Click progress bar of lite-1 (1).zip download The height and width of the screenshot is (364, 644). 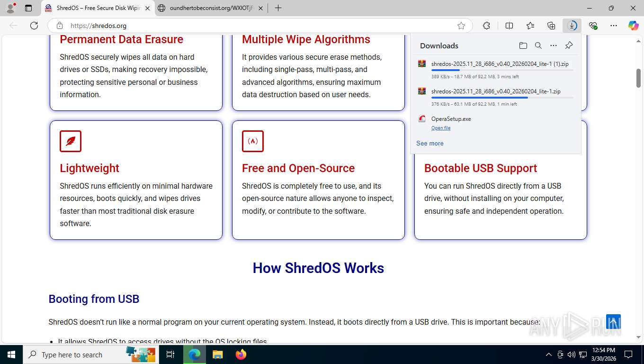pos(502,70)
